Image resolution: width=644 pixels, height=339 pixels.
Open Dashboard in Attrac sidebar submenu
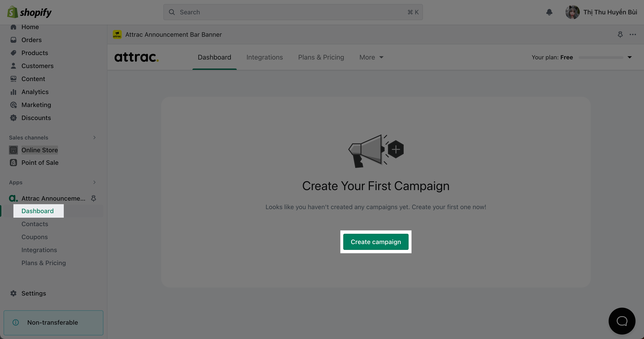[x=38, y=211]
